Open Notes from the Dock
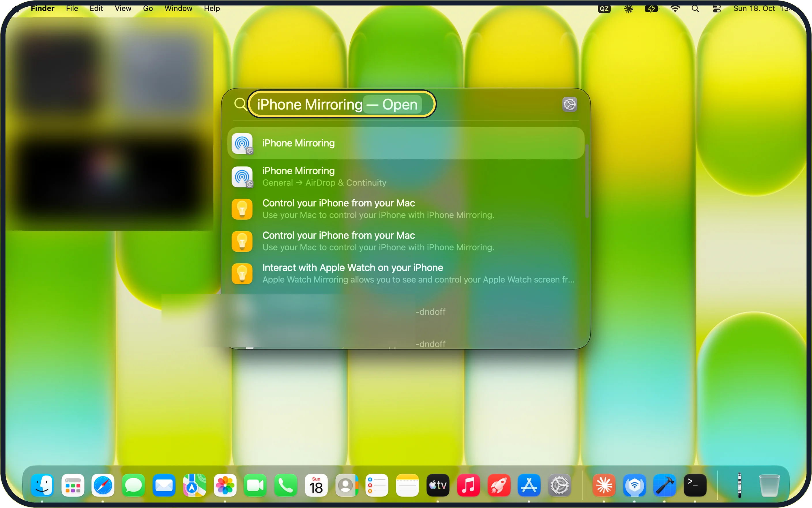The width and height of the screenshot is (812, 508). [407, 485]
